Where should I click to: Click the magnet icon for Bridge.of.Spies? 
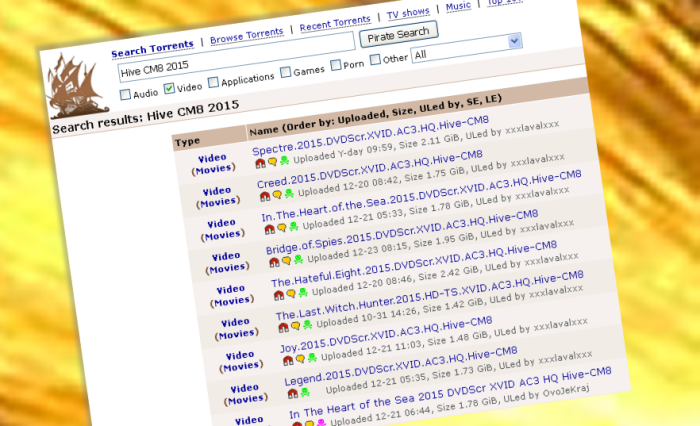tap(275, 263)
